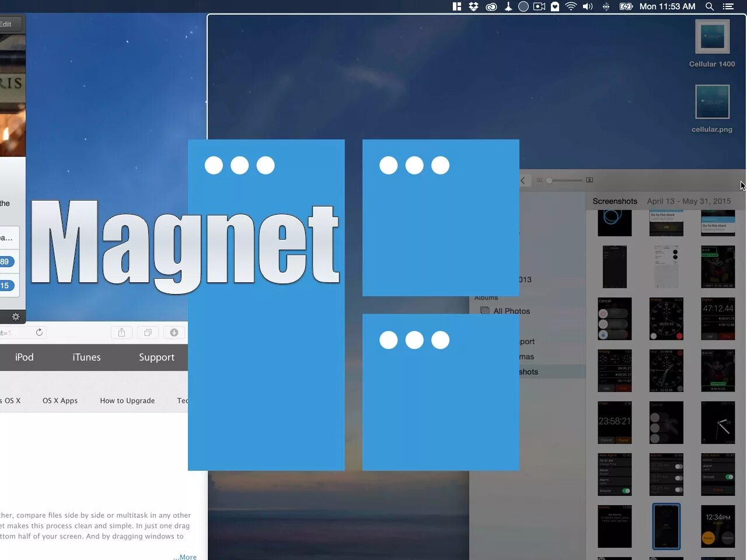Reload the page with Safari's refresh icon
The height and width of the screenshot is (560, 747).
click(39, 332)
